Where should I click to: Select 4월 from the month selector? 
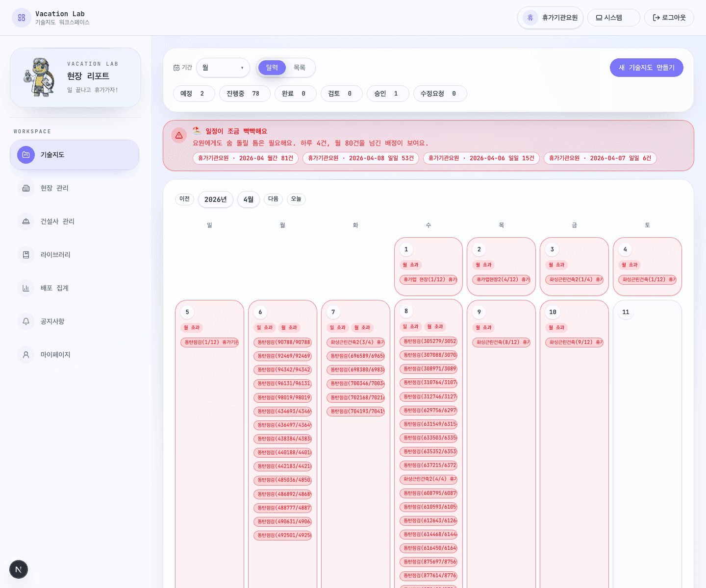[x=248, y=199]
